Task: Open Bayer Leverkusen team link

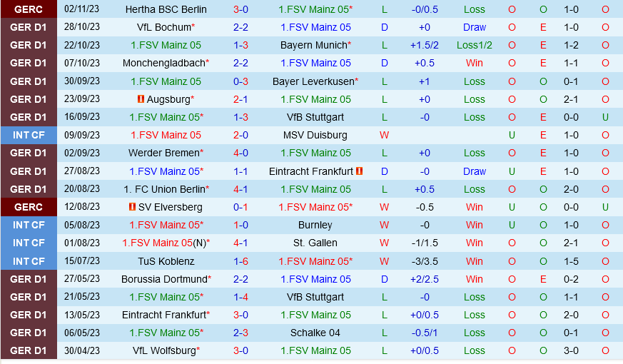Action: 313,81
